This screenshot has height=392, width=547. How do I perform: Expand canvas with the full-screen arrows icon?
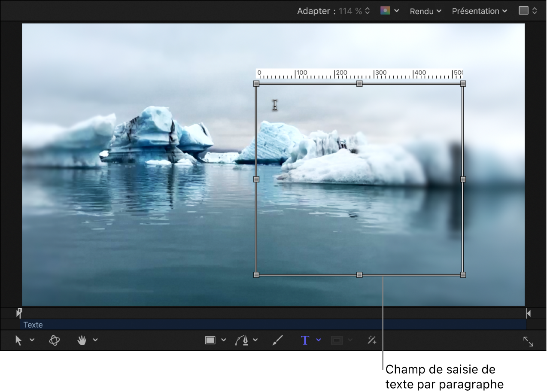(x=528, y=341)
